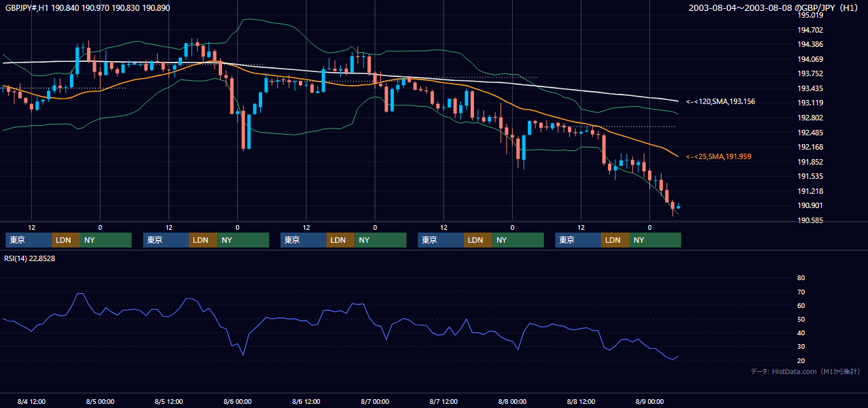Viewport: 868px width, 408px height.
Task: Click price axis value 191.218
Action: (810, 191)
